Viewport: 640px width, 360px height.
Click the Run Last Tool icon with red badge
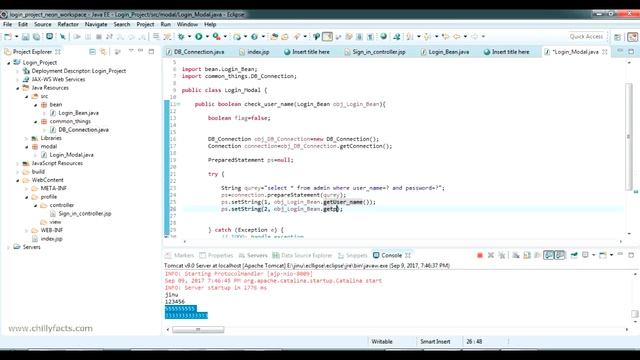click(217, 37)
